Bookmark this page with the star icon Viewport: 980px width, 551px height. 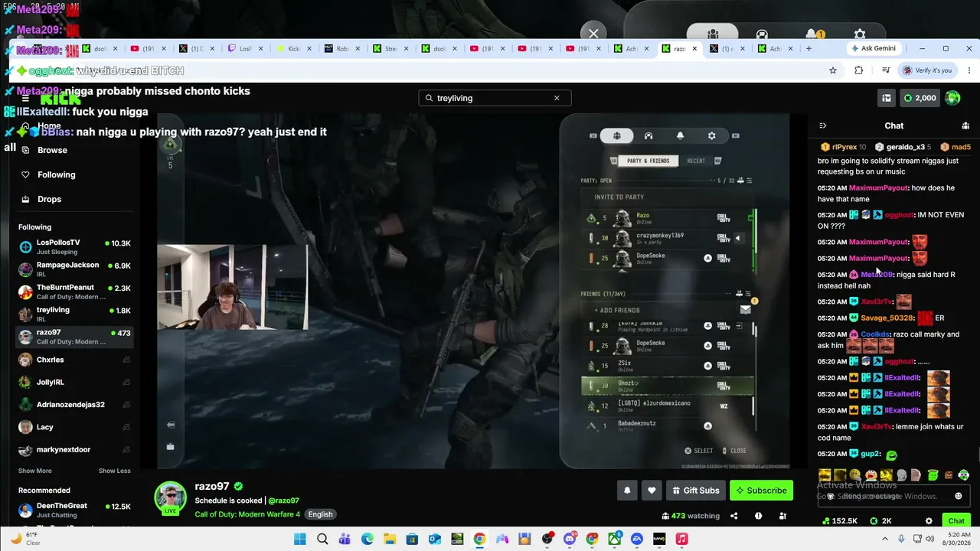[x=833, y=70]
